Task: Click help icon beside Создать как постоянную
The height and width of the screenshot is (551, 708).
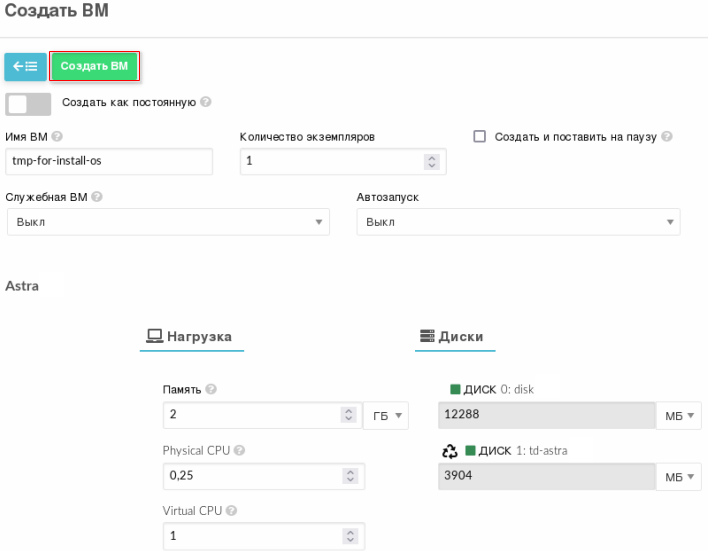Action: pyautogui.click(x=206, y=102)
